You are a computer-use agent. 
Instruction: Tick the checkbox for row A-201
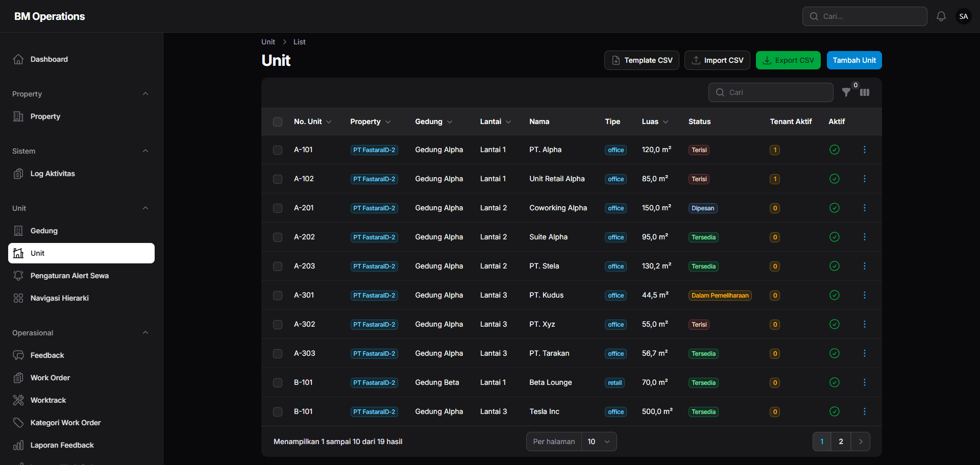coord(278,208)
